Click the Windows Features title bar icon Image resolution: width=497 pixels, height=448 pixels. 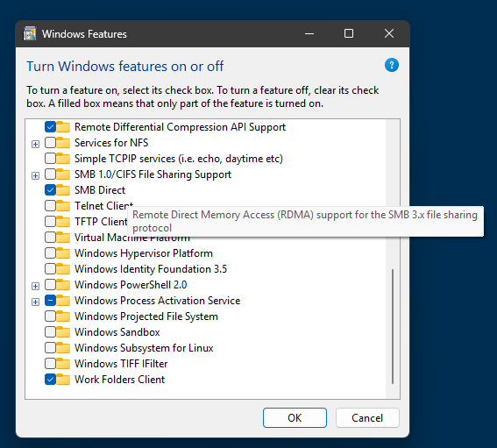pyautogui.click(x=30, y=33)
